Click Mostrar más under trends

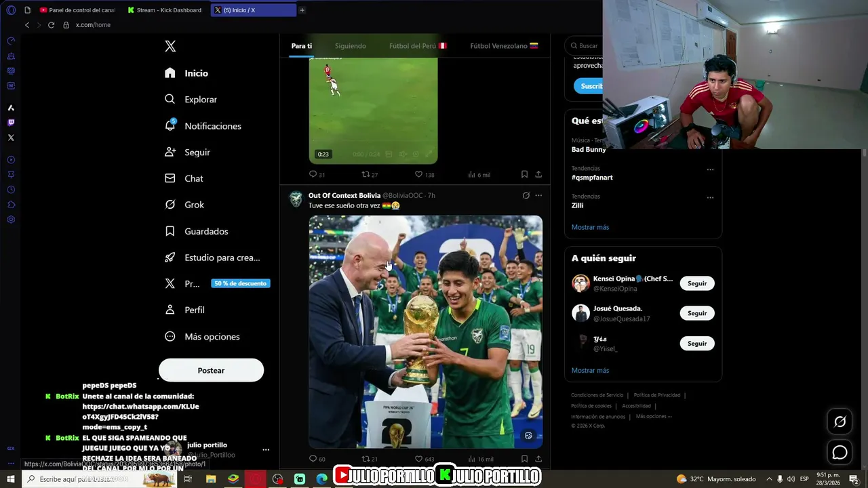pyautogui.click(x=590, y=227)
